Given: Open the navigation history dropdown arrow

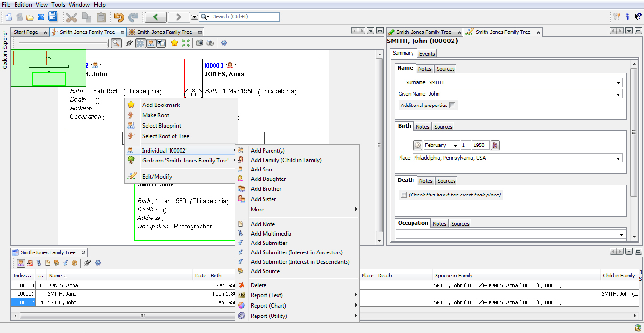Looking at the screenshot, I should 194,17.
